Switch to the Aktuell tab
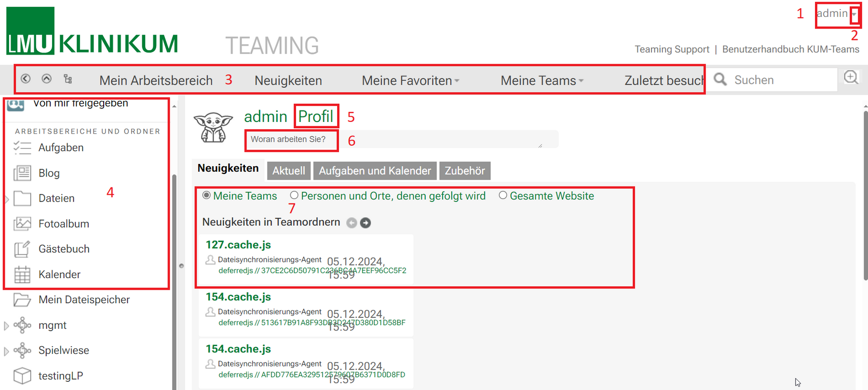This screenshot has width=868, height=390. click(288, 171)
